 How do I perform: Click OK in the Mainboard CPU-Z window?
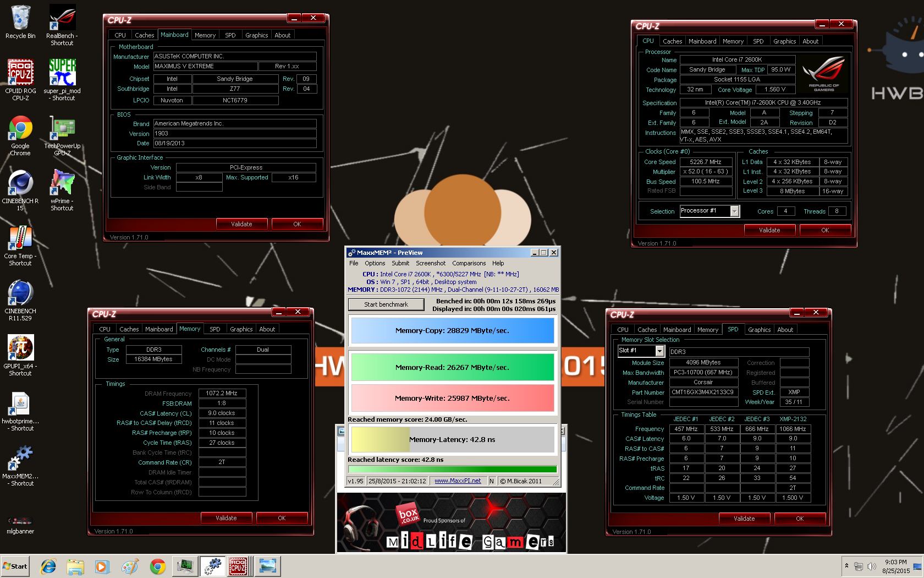point(297,224)
